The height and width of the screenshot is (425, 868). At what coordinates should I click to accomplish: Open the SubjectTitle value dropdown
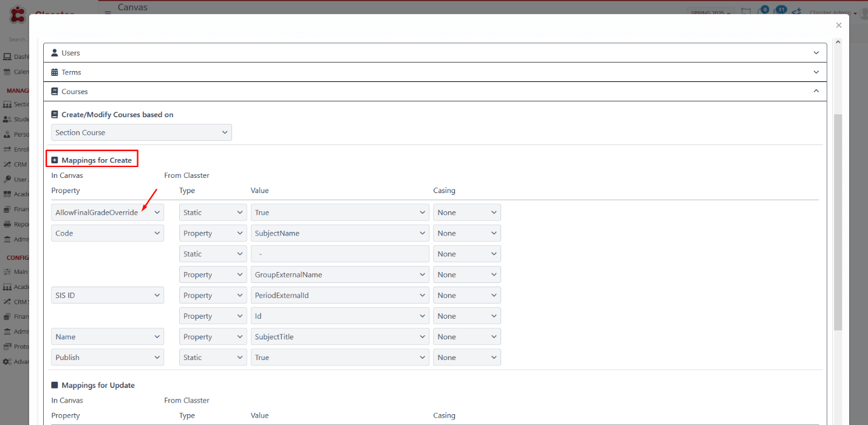340,337
